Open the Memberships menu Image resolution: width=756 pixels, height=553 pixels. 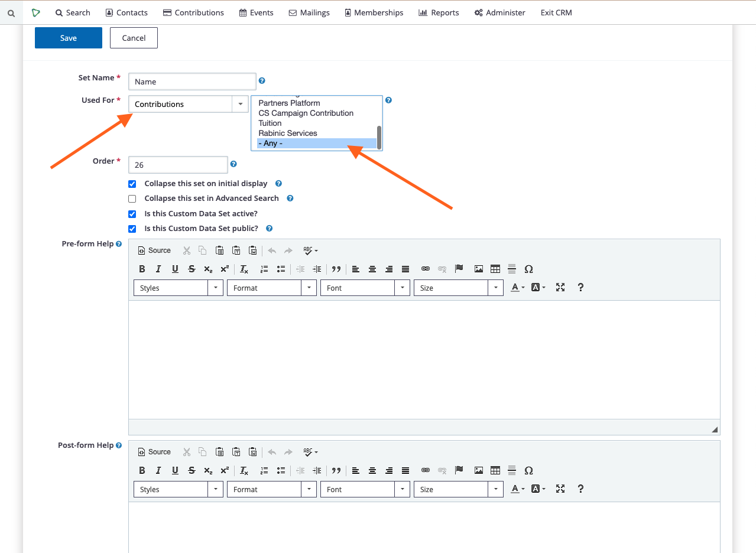374,12
